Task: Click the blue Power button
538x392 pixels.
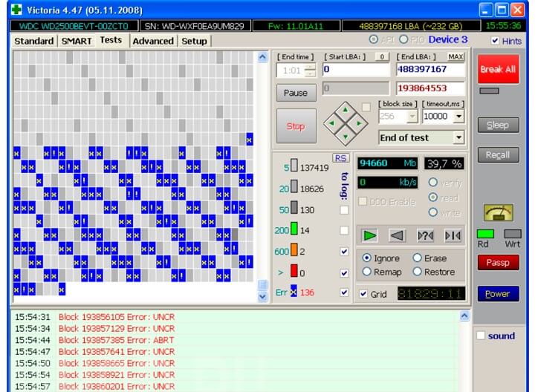Action: (x=498, y=294)
